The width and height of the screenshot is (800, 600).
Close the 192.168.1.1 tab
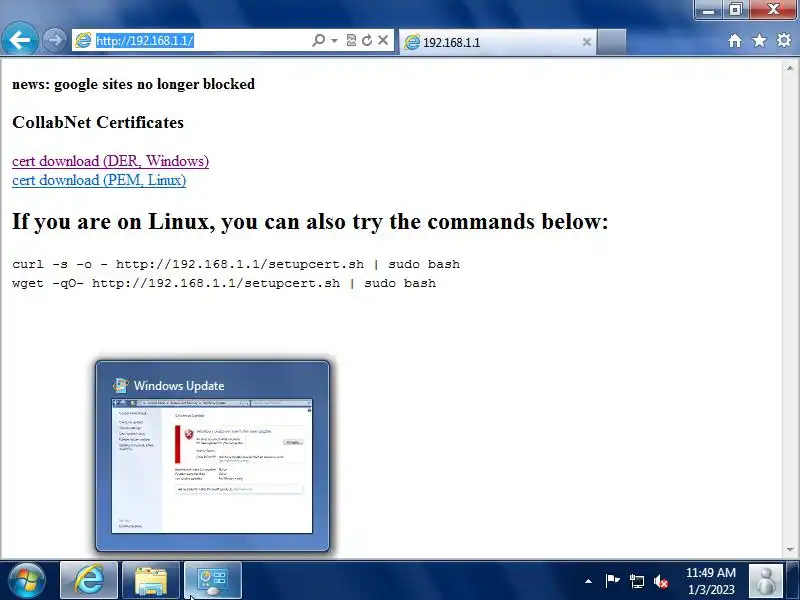click(587, 42)
